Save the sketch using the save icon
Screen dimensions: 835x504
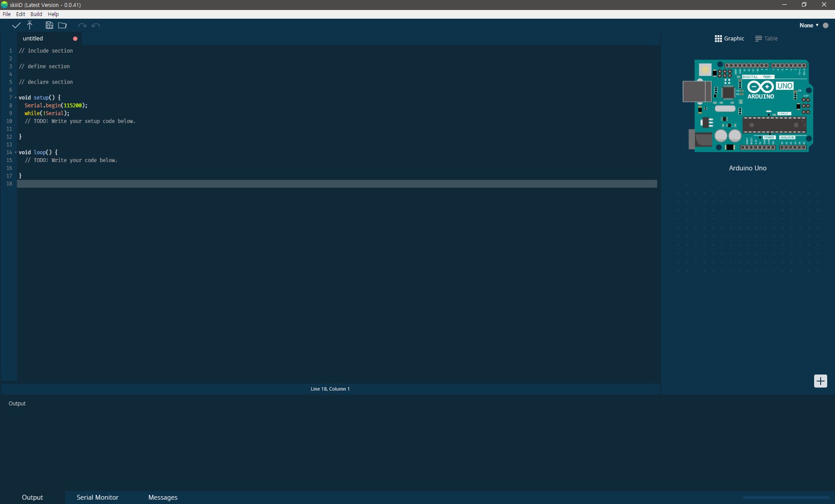pyautogui.click(x=49, y=25)
